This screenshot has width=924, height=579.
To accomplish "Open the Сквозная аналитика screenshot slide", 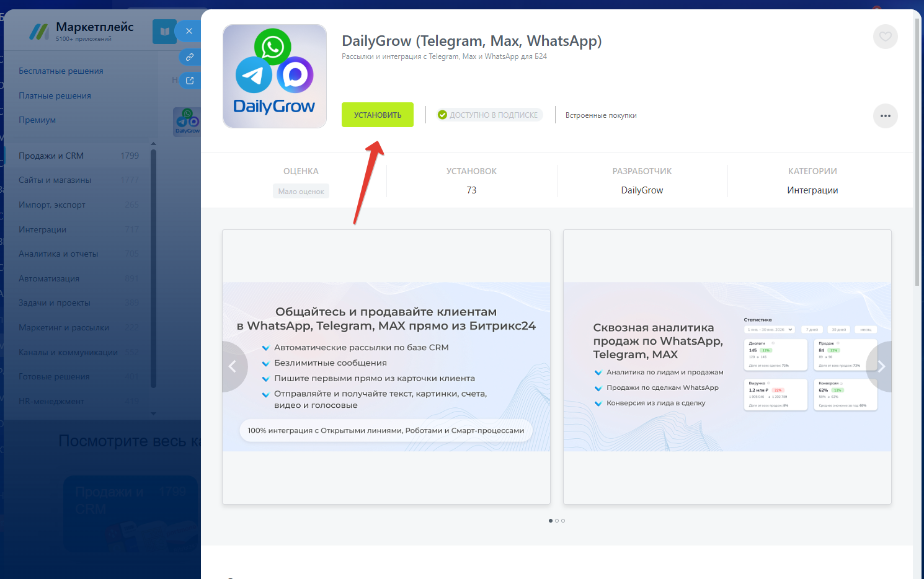I will [x=727, y=366].
